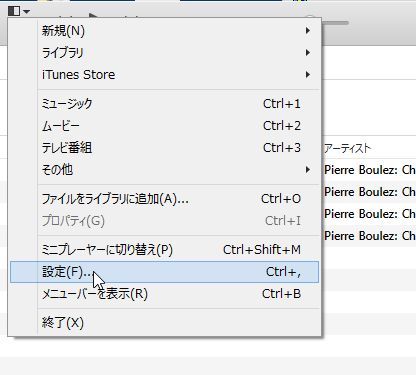The width and height of the screenshot is (416, 375).
Task: Choose ファイルをライブラリに追加(A)...
Action: tap(164, 199)
